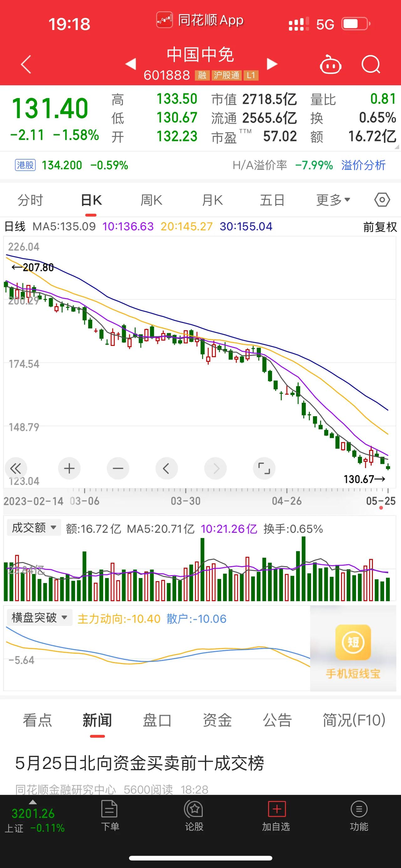This screenshot has height=868, width=401.
Task: Zoom in chart with plus button
Action: 69,468
